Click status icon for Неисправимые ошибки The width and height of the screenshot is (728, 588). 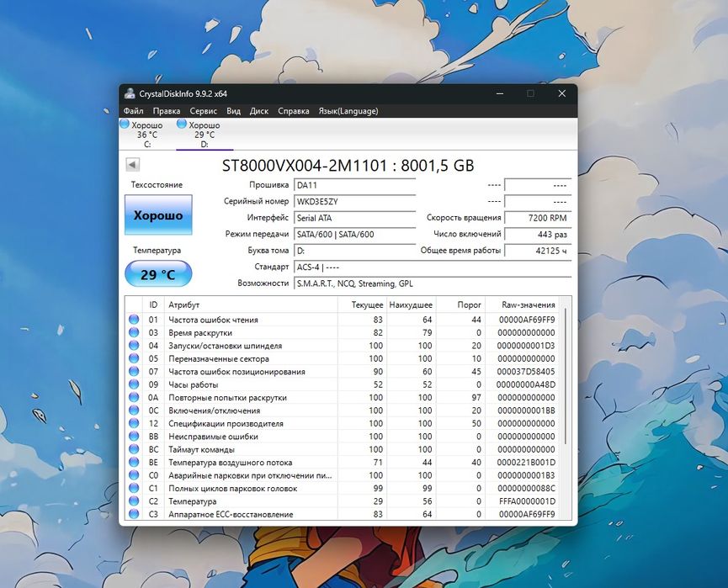pos(134,437)
